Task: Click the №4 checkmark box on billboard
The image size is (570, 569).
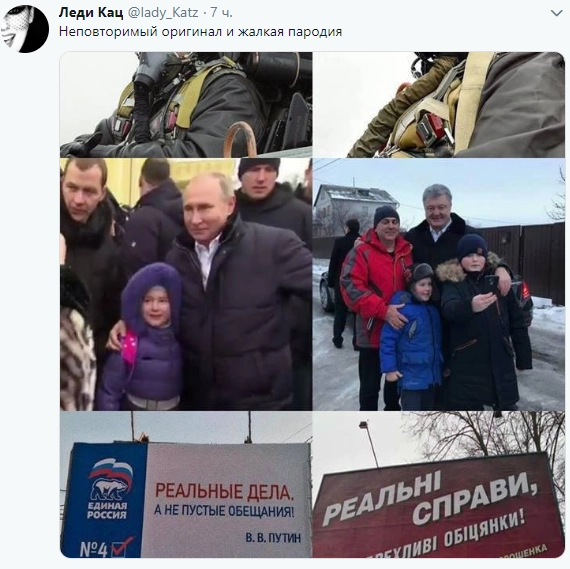Action: click(x=122, y=548)
